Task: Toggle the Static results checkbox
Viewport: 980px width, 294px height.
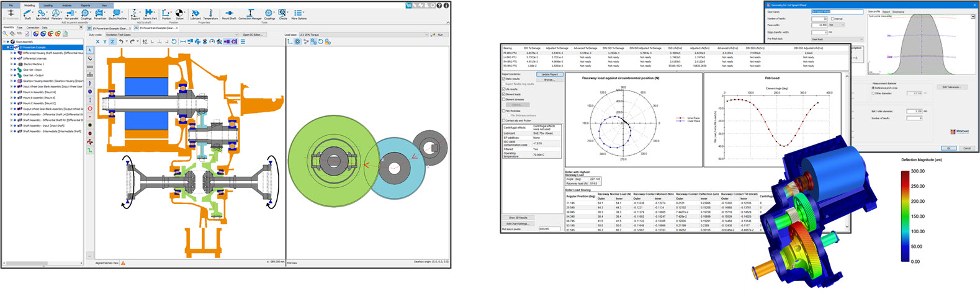Action: click(x=504, y=79)
